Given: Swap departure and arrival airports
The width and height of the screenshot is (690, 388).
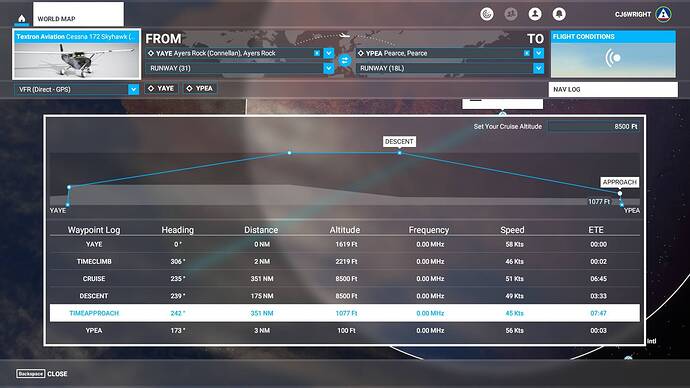Looking at the screenshot, I should point(345,60).
